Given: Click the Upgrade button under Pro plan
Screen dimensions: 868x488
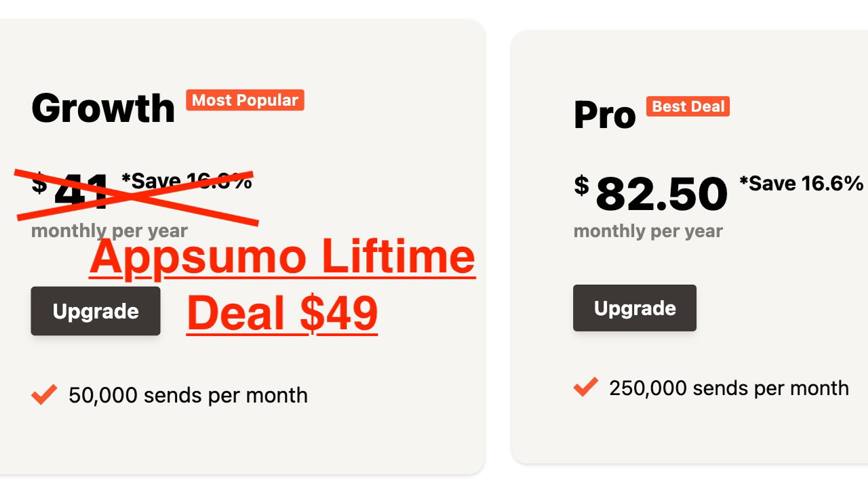Looking at the screenshot, I should tap(635, 308).
